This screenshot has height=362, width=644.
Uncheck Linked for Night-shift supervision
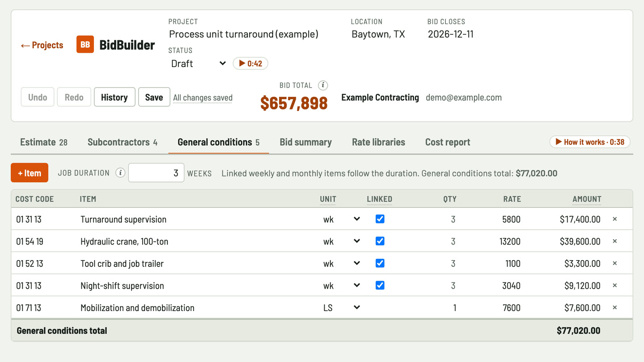point(380,286)
